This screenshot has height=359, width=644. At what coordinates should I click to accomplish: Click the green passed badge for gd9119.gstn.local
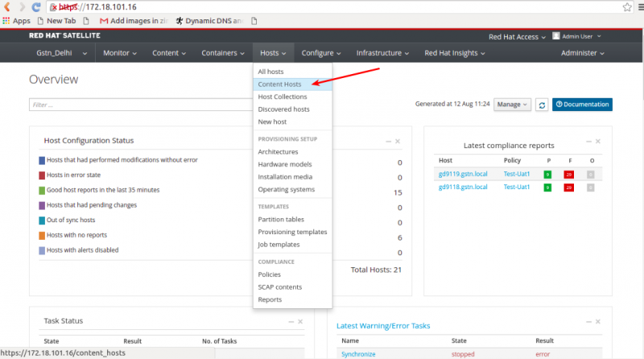(547, 175)
